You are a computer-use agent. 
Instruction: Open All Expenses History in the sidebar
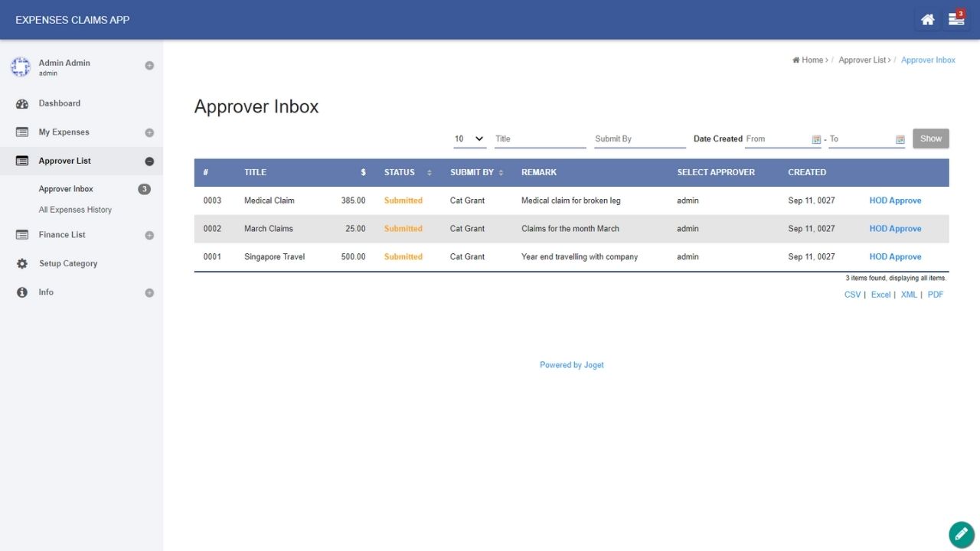pos(75,210)
